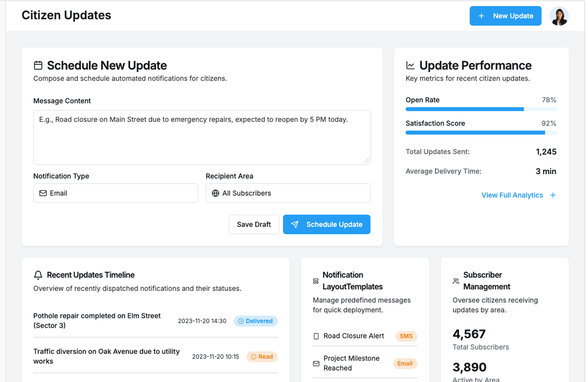Open the Notification Type Email dropdown
The height and width of the screenshot is (382, 588).
coord(115,193)
